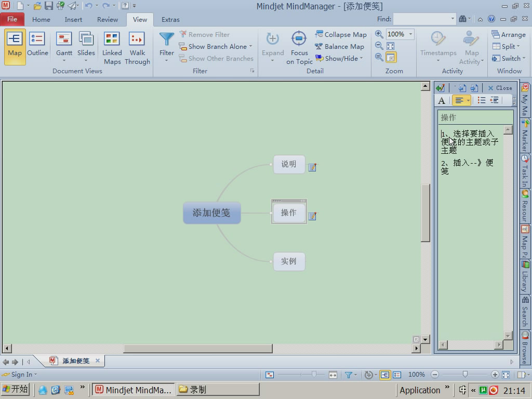
Task: Switch to the Home ribbon tab
Action: 41,20
